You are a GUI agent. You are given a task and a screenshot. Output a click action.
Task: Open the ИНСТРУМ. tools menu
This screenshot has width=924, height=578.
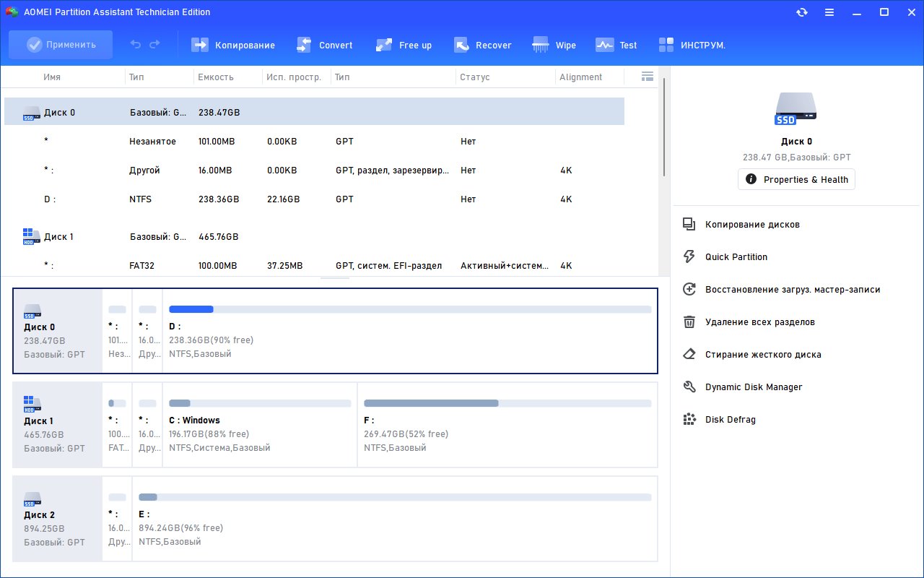click(692, 45)
